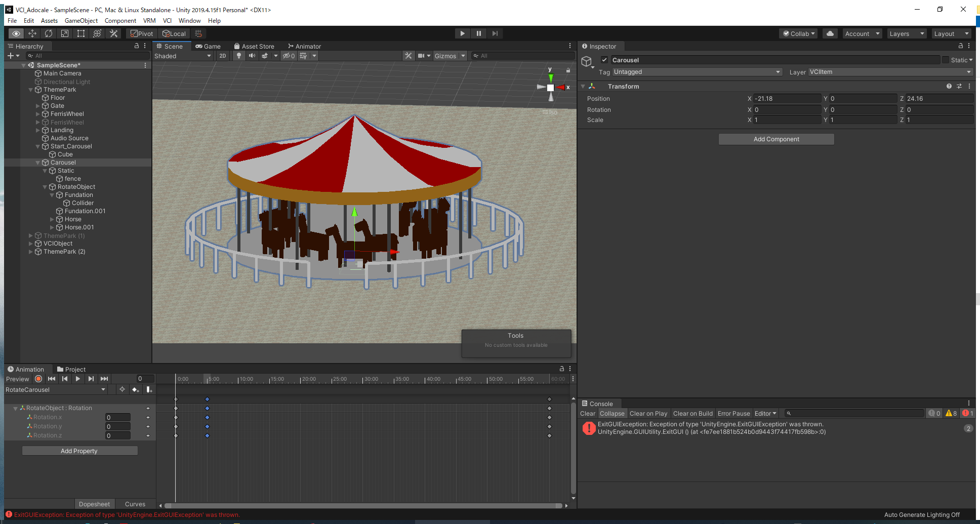Select the Move tool in toolbar
Screen dimensions: 980x524
[32, 33]
